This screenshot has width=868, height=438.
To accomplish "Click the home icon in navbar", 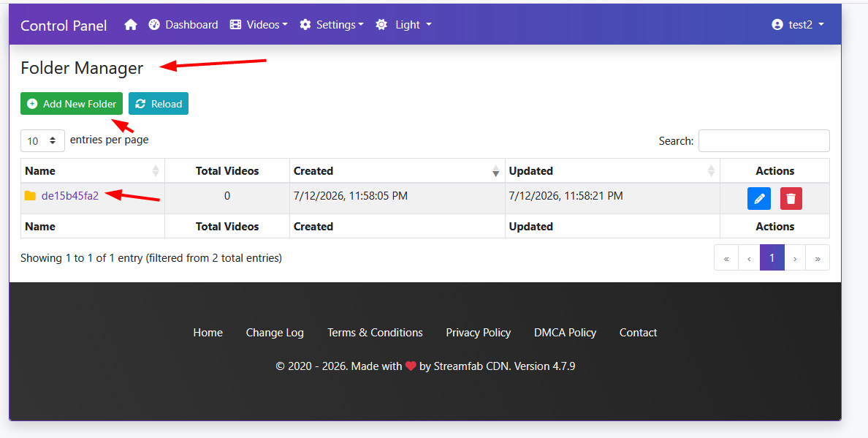I will click(131, 25).
